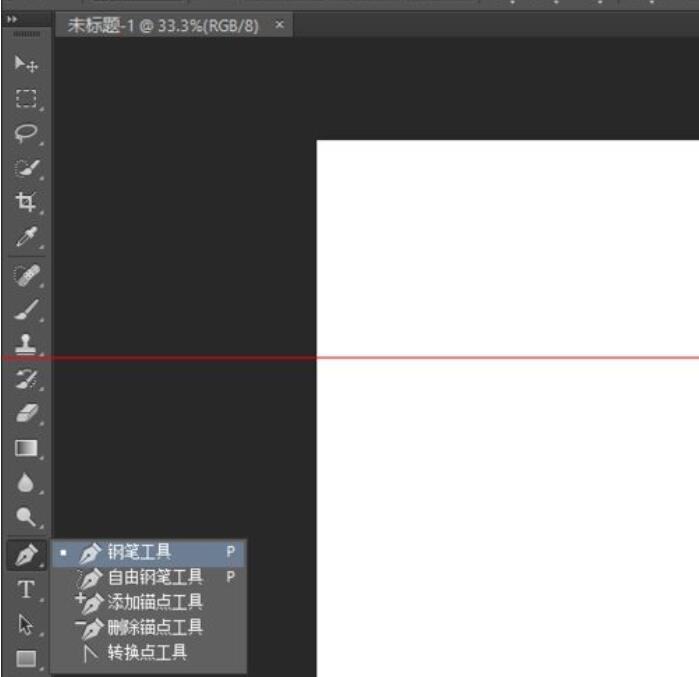
Task: Select the Horizontal Type tool
Action: [26, 589]
